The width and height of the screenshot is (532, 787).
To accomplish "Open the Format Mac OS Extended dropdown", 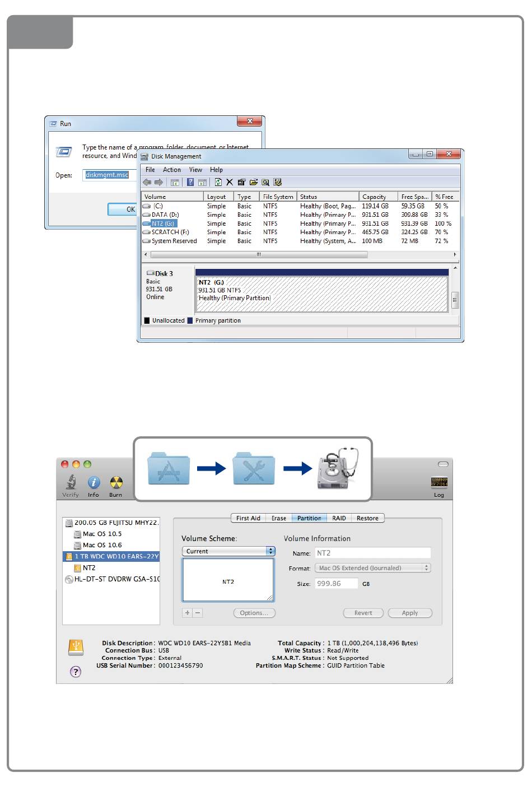I will tap(372, 568).
